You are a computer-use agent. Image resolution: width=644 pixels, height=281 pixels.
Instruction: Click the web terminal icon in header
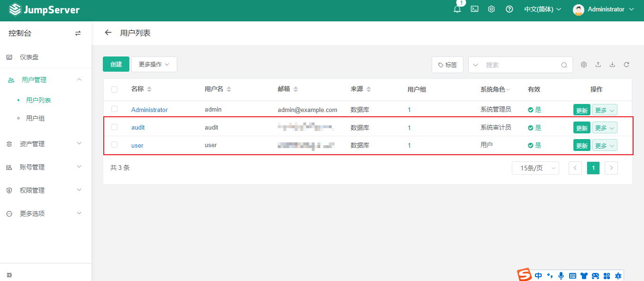474,9
